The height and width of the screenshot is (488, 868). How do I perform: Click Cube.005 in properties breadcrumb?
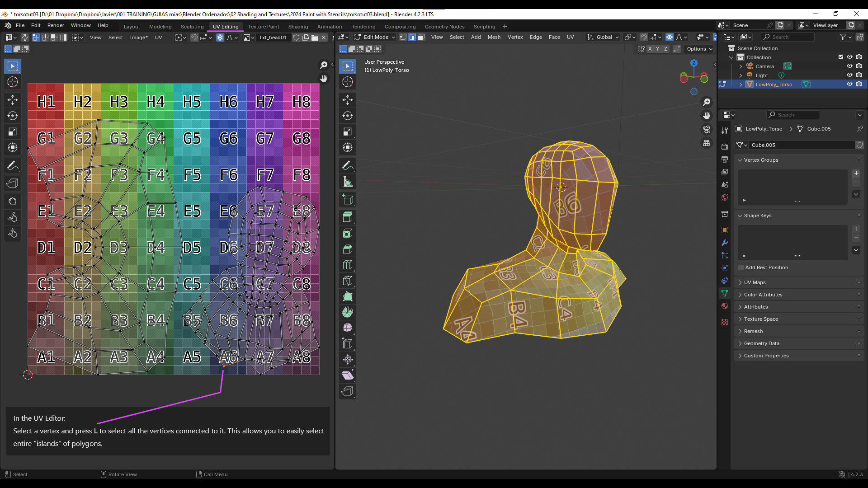pos(819,129)
